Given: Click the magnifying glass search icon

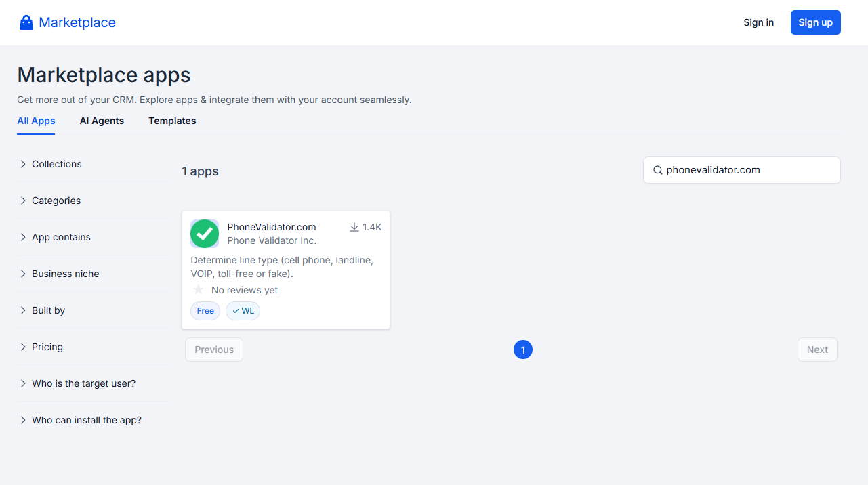Looking at the screenshot, I should click(x=657, y=170).
